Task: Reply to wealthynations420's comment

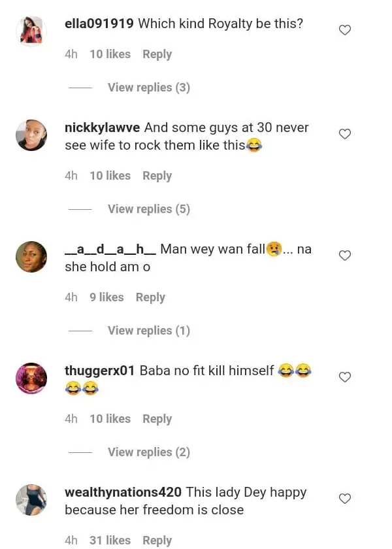Action: click(157, 541)
